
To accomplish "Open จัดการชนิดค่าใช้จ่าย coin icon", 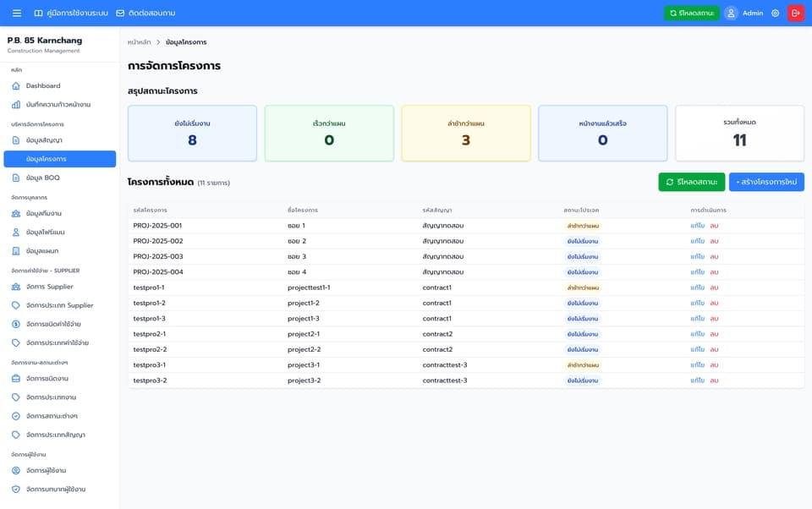I will point(16,324).
